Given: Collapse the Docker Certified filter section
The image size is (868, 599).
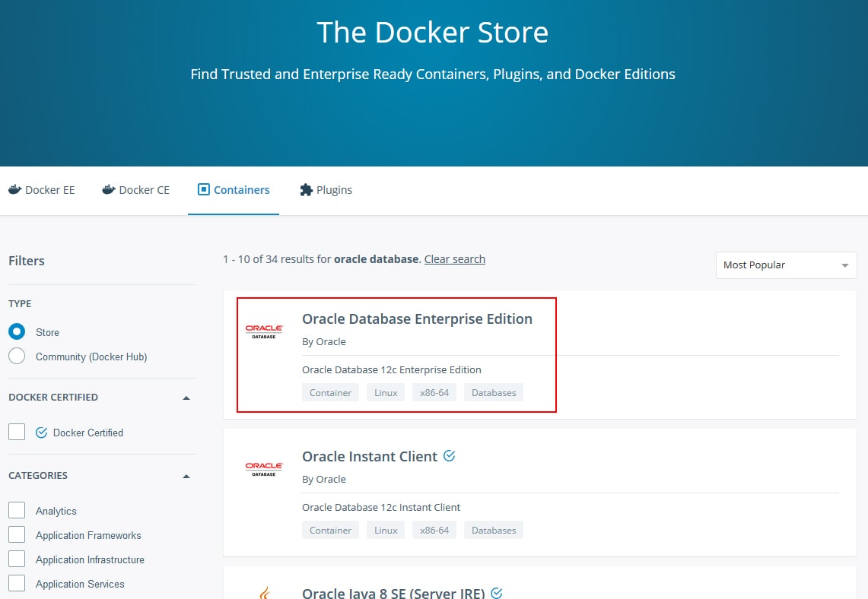Looking at the screenshot, I should tap(186, 398).
